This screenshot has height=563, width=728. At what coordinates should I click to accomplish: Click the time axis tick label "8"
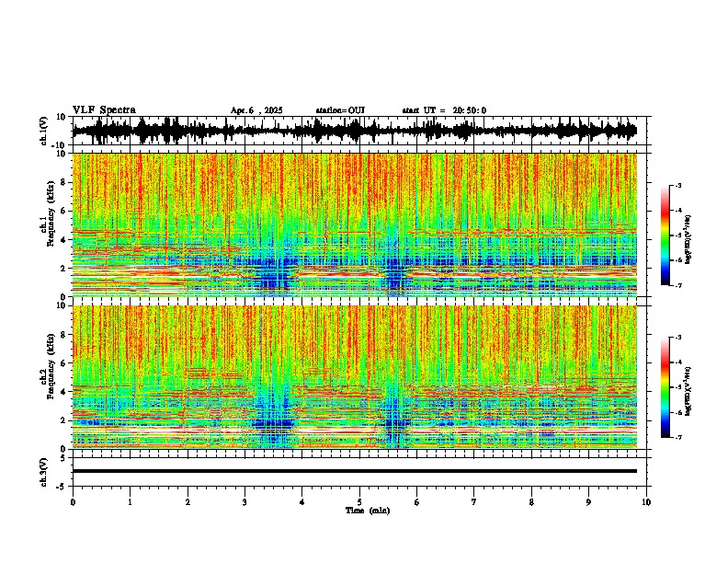(531, 502)
